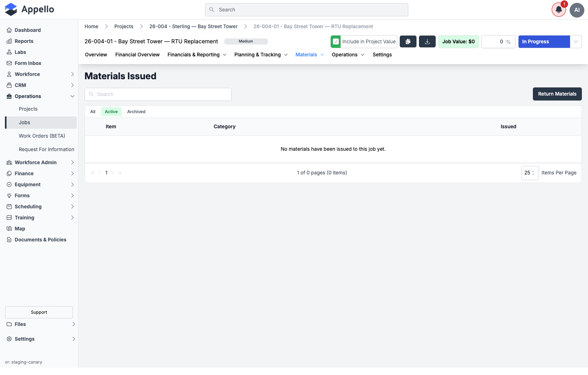Open the 26-004 Sterling project breadcrumb

point(193,27)
